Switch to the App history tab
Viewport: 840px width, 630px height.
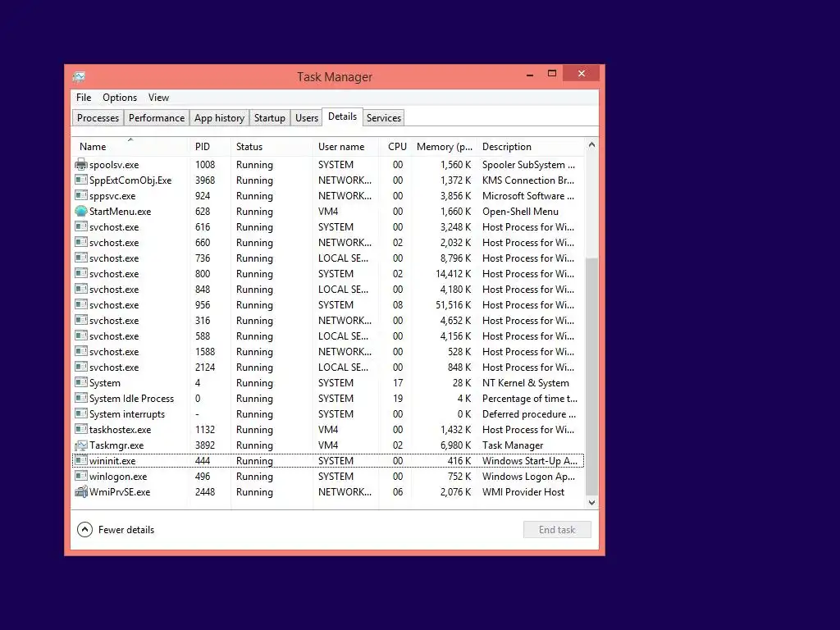[219, 118]
